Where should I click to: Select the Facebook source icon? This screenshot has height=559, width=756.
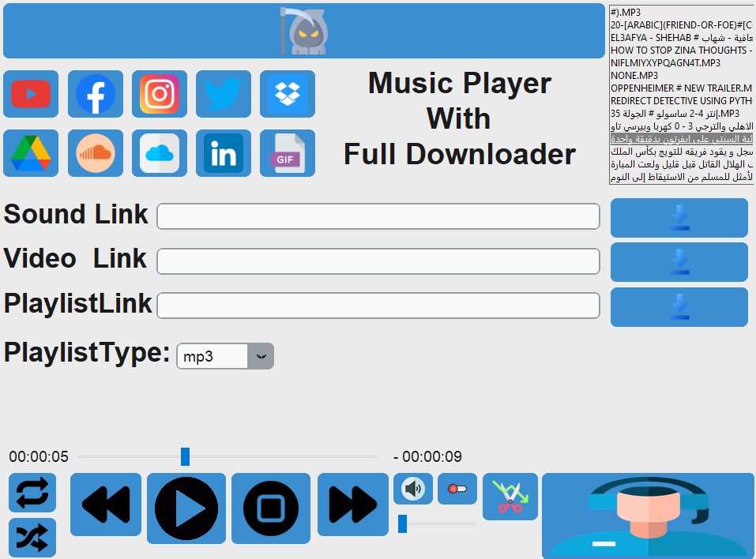(x=95, y=94)
